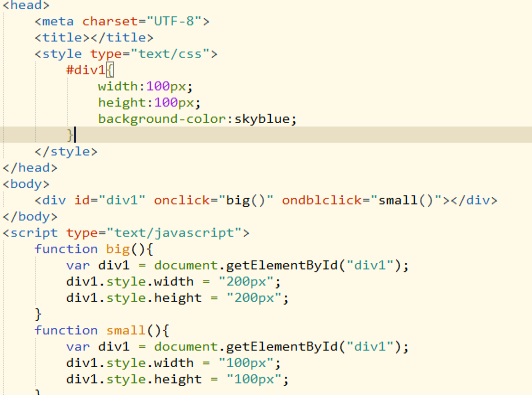This screenshot has height=395, width=532.
Task: Click the function name big in its declaration
Action: (x=118, y=249)
